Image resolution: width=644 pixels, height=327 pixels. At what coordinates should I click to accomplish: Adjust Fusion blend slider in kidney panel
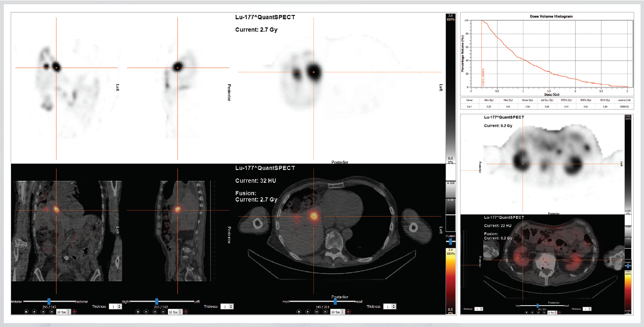coord(628,266)
